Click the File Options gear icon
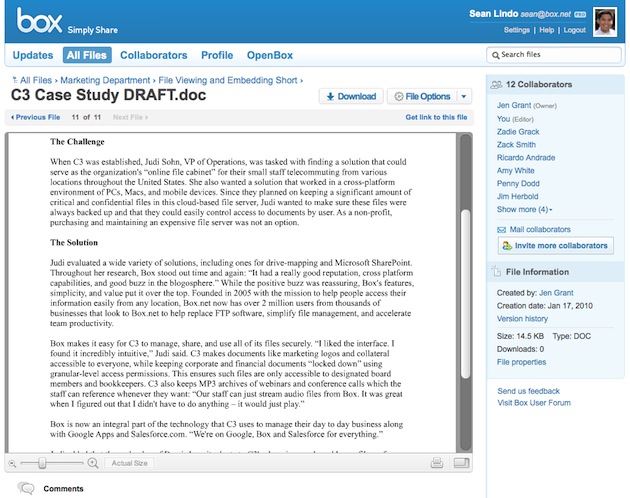Image resolution: width=630 pixels, height=498 pixels. [x=399, y=96]
